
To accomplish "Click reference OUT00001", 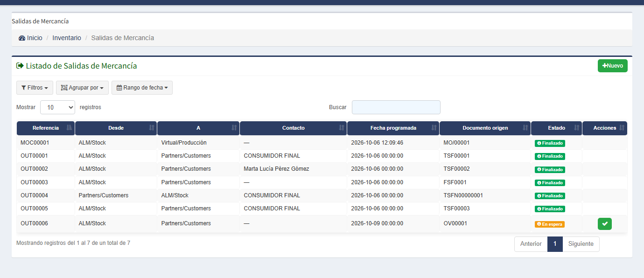I will tap(34, 156).
